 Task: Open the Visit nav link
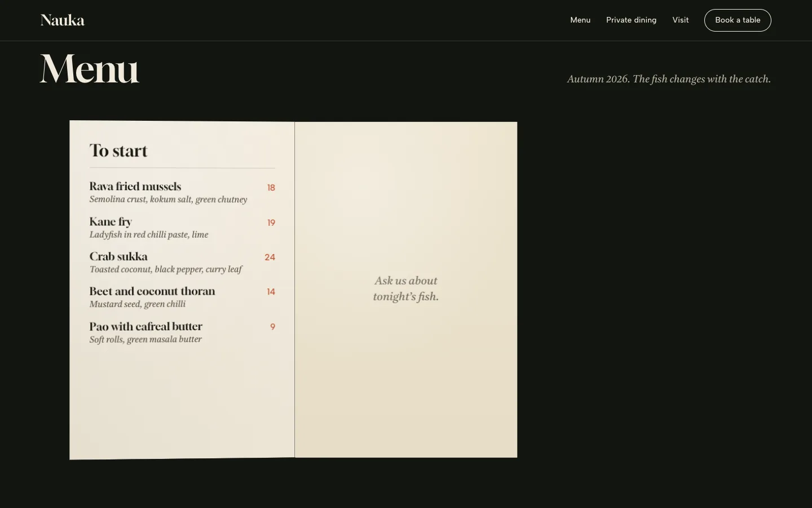(681, 20)
